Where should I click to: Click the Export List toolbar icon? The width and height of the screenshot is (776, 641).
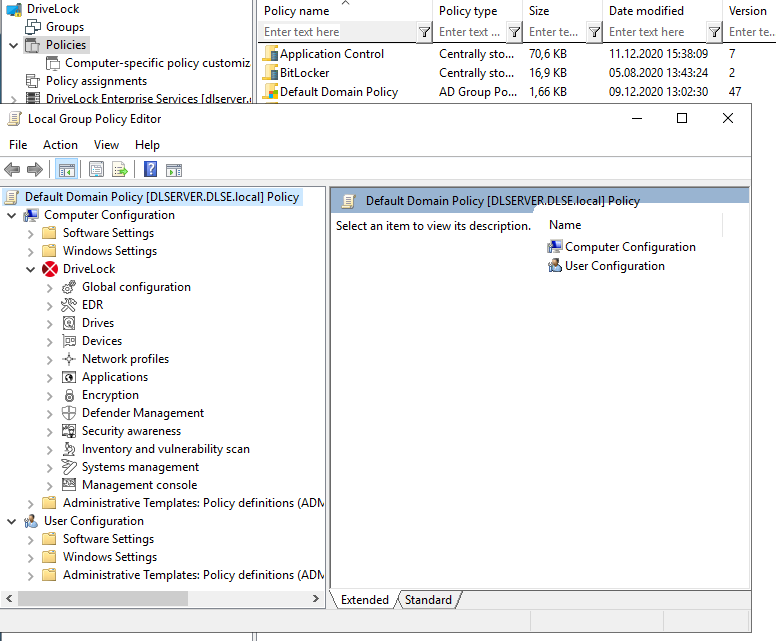(120, 170)
